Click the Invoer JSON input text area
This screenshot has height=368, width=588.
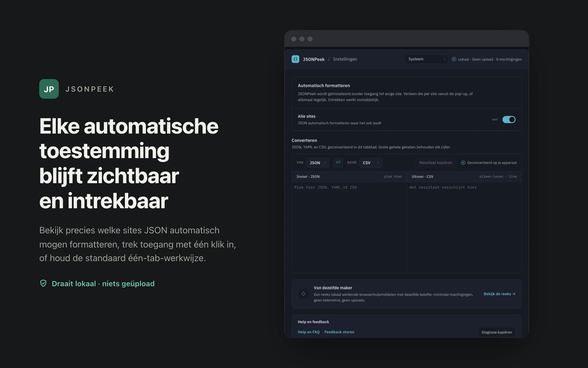[x=349, y=227]
